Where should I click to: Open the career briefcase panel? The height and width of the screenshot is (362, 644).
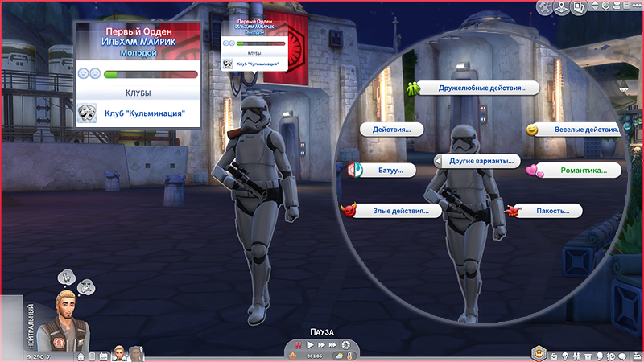click(554, 356)
